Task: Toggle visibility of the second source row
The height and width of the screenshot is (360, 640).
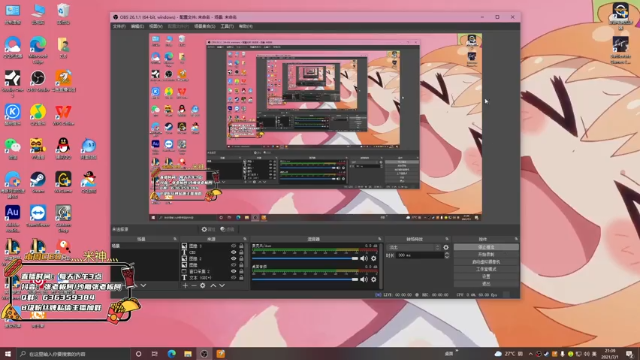Action: (233, 252)
